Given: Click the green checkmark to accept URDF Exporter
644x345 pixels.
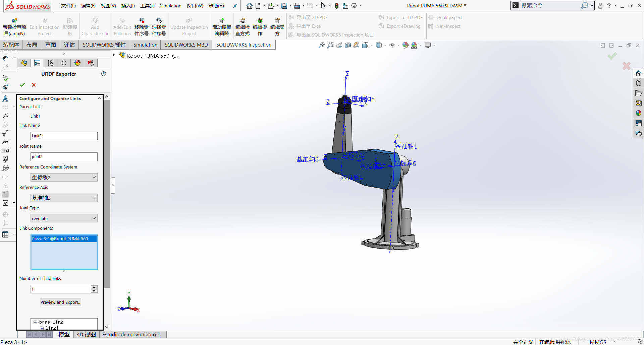Looking at the screenshot, I should [x=22, y=85].
